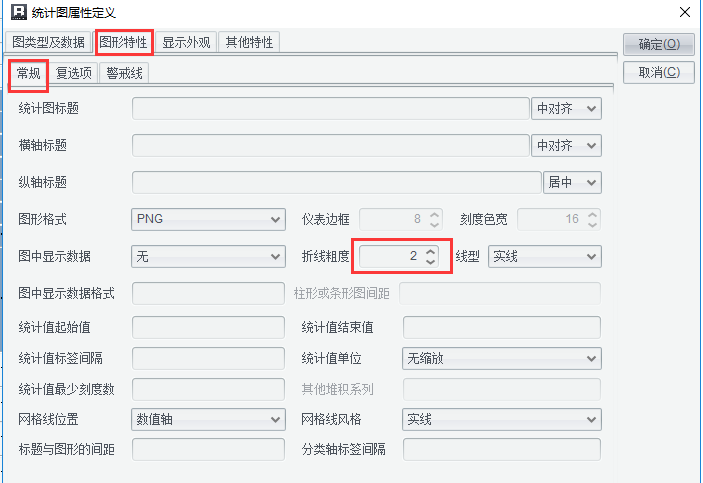Switch to the 图类型及数据 tab
Screen dimensions: 703x483
49,42
